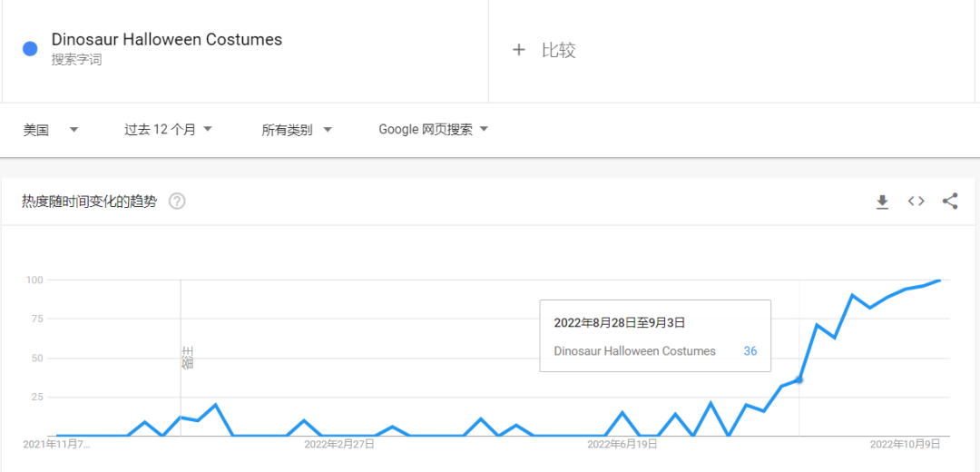Expand the Google 网页搜索 search type dropdown
The height and width of the screenshot is (472, 980).
[433, 130]
